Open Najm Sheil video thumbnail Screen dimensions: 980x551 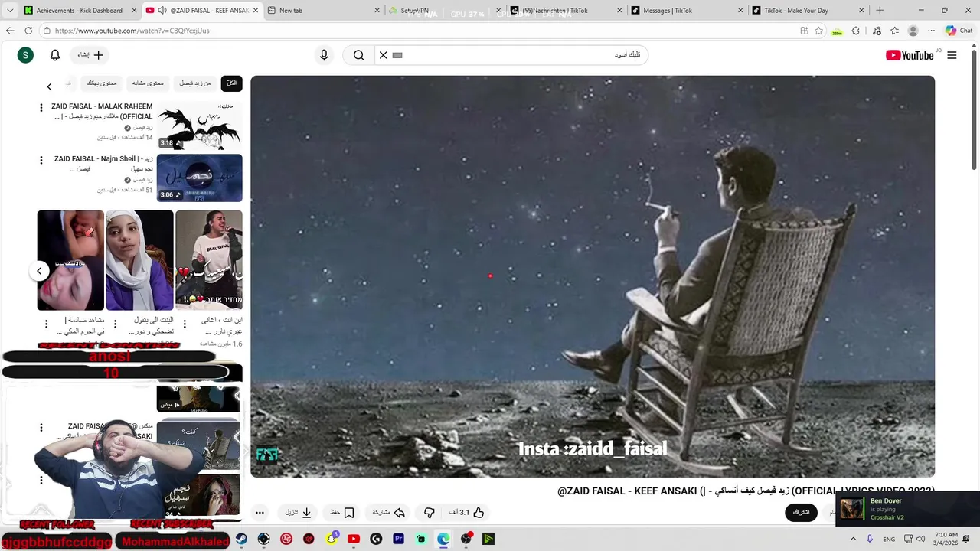199,178
